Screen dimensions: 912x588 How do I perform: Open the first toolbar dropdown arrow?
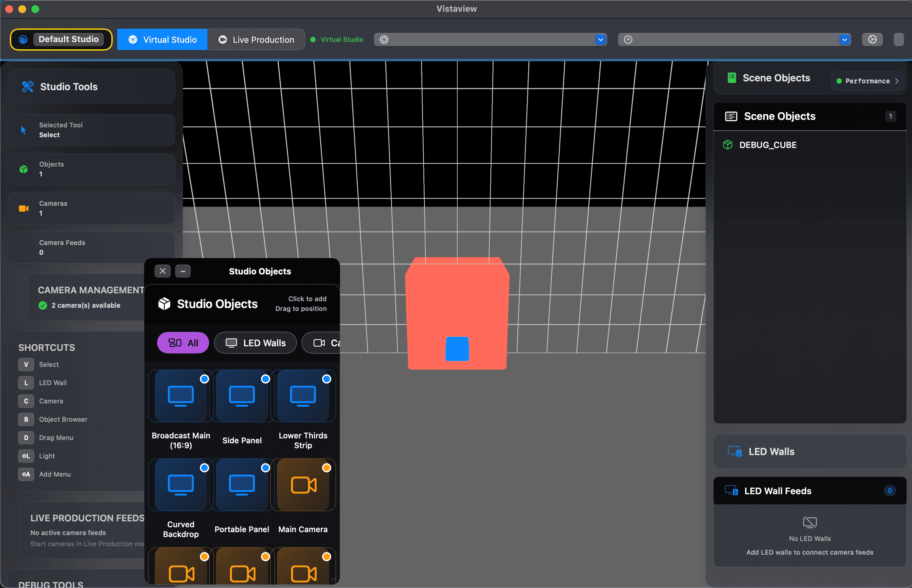600,39
